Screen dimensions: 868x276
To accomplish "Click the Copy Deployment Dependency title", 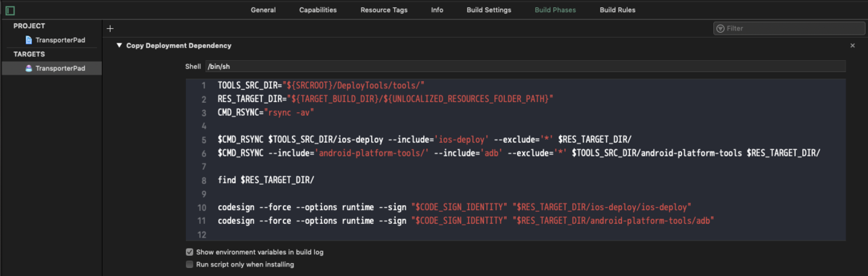I will tap(179, 46).
